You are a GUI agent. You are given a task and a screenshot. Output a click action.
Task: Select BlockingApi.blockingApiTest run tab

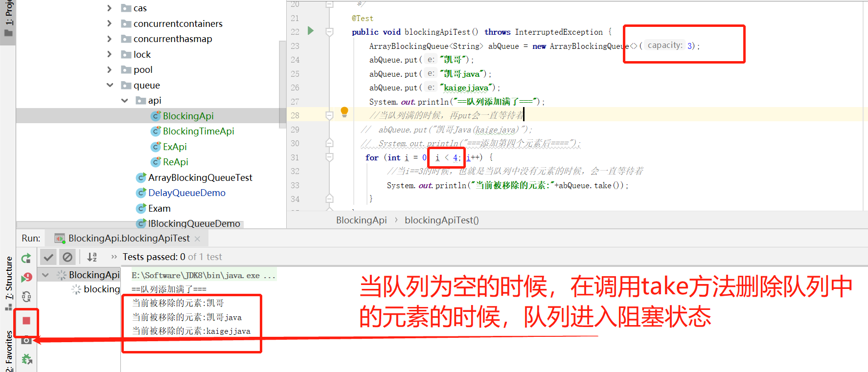point(129,238)
